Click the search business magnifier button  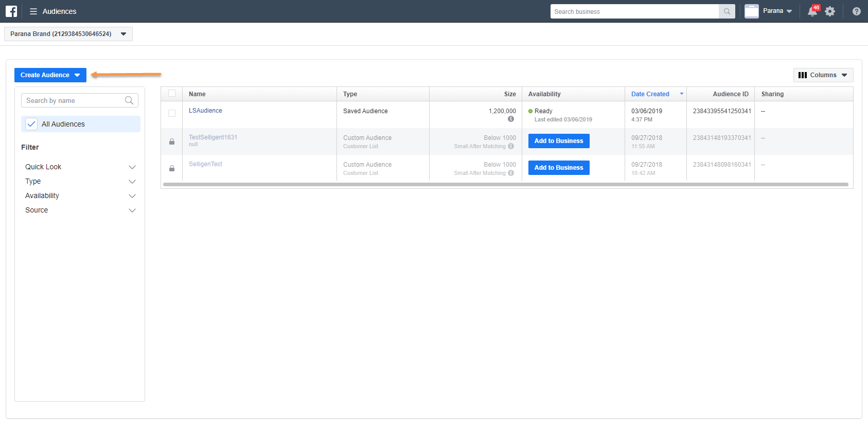(x=727, y=11)
